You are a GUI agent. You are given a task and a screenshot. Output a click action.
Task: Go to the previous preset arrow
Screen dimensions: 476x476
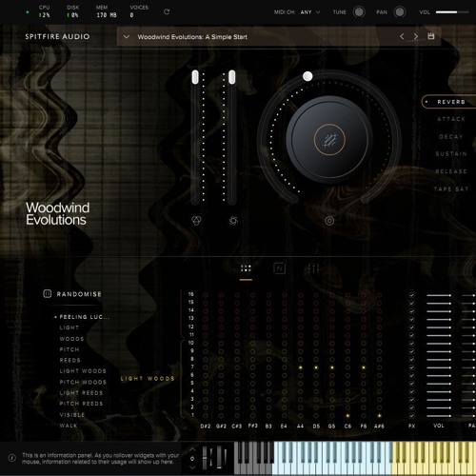click(402, 36)
